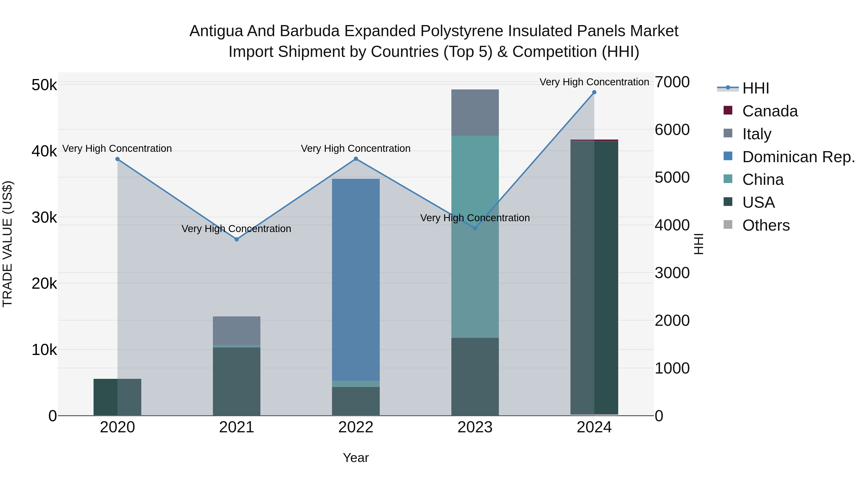Toggle the Canada legend entry

coord(760,111)
